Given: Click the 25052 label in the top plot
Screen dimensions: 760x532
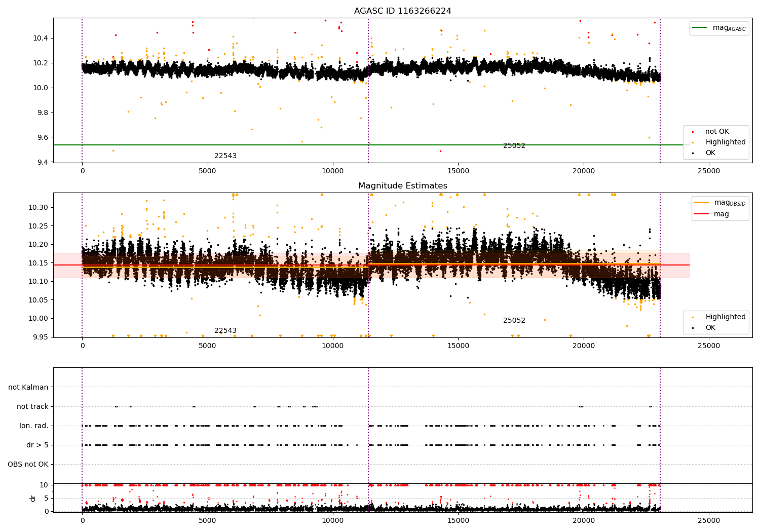Looking at the screenshot, I should [514, 146].
